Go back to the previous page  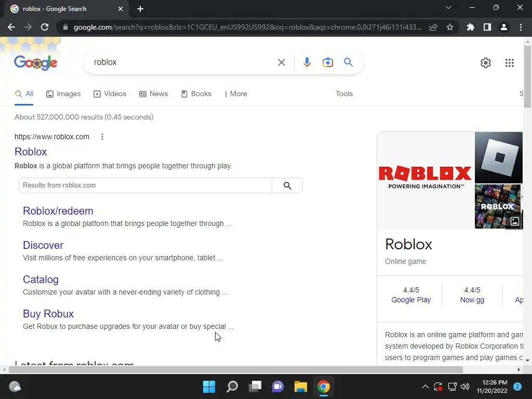pyautogui.click(x=11, y=27)
